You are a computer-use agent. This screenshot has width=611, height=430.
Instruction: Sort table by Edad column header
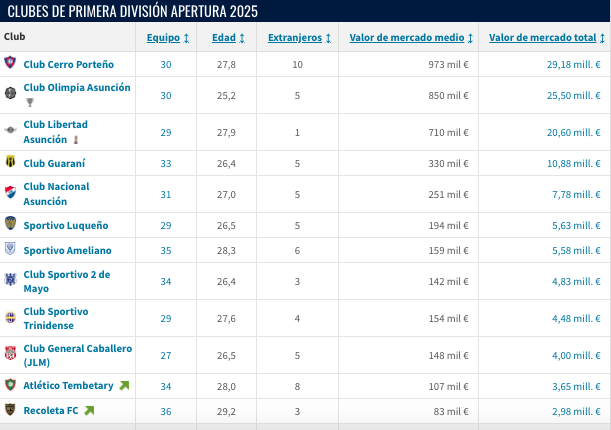click(x=224, y=38)
